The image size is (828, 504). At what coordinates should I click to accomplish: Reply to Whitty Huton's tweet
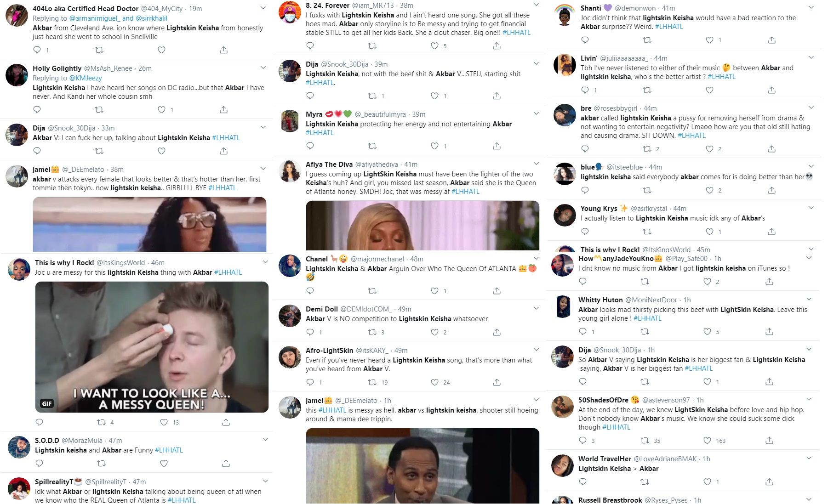tap(582, 332)
